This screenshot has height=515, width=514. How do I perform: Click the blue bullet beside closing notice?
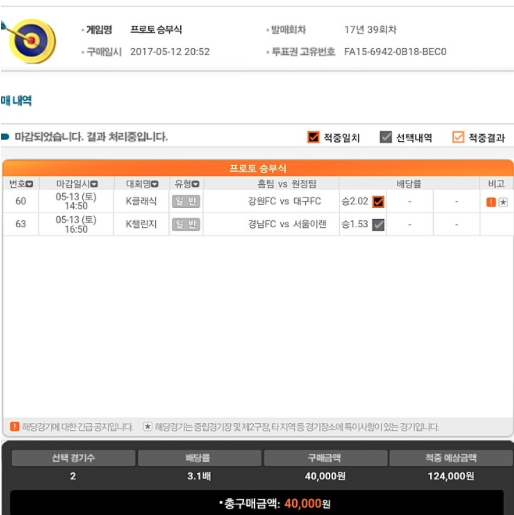(x=5, y=137)
